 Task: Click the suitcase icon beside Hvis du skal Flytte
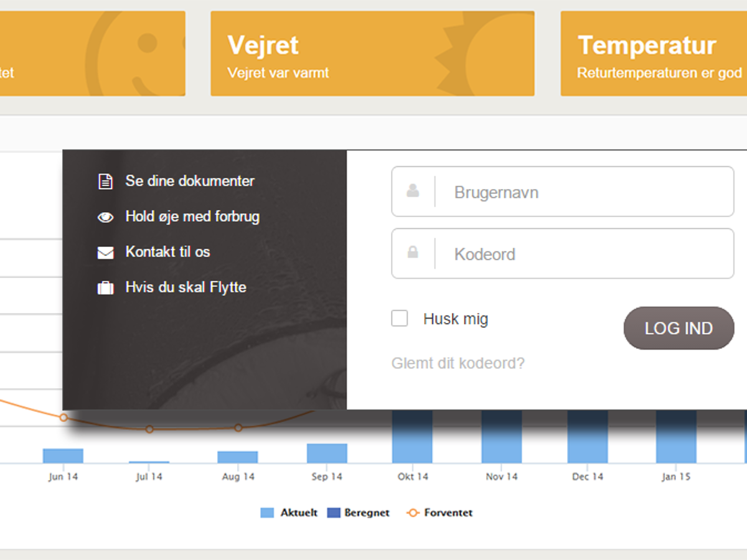(106, 288)
